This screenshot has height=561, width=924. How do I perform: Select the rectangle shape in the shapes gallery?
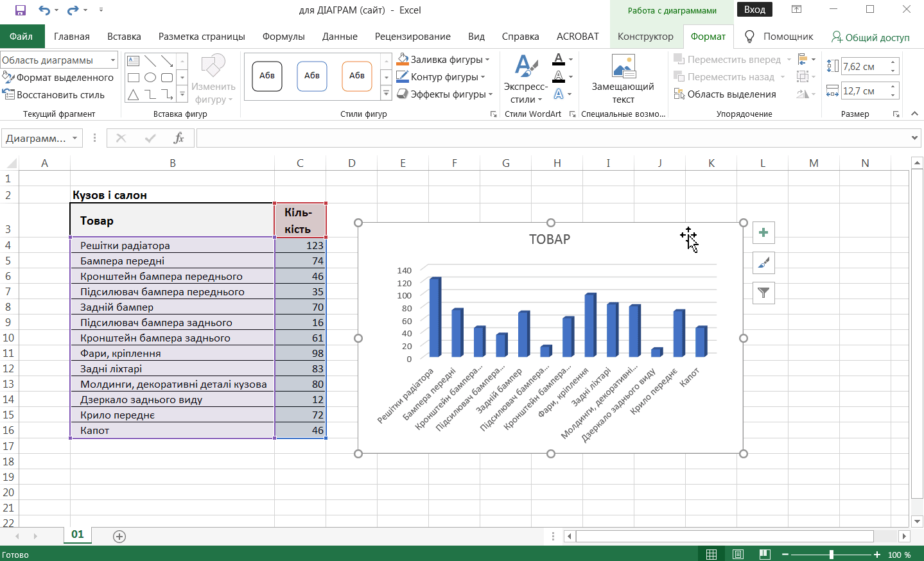point(134,78)
